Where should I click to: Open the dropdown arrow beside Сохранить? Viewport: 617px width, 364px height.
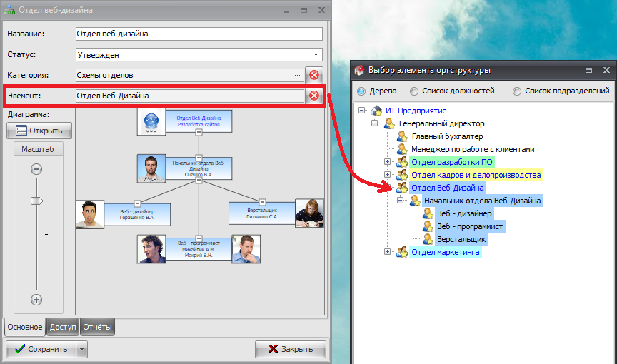[x=82, y=349]
